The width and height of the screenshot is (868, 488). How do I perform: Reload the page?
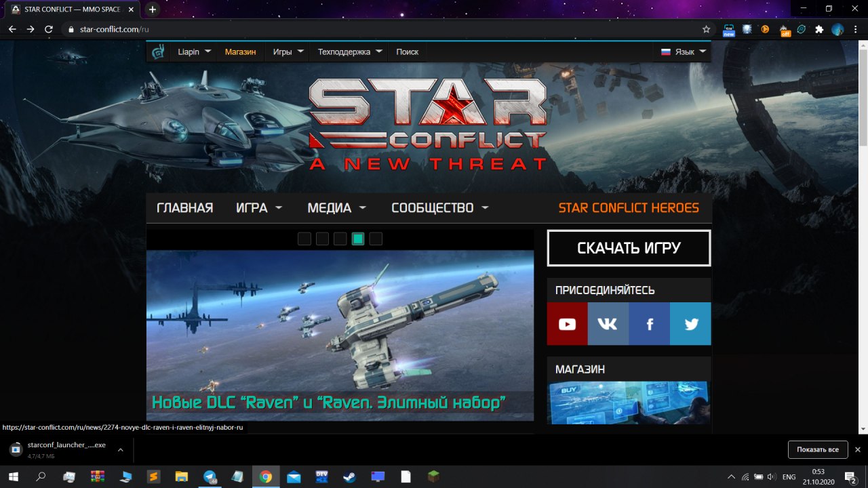[49, 29]
